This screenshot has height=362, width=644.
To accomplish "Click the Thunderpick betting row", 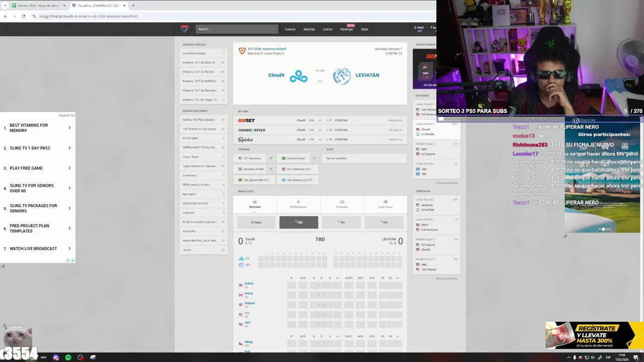I will [320, 130].
